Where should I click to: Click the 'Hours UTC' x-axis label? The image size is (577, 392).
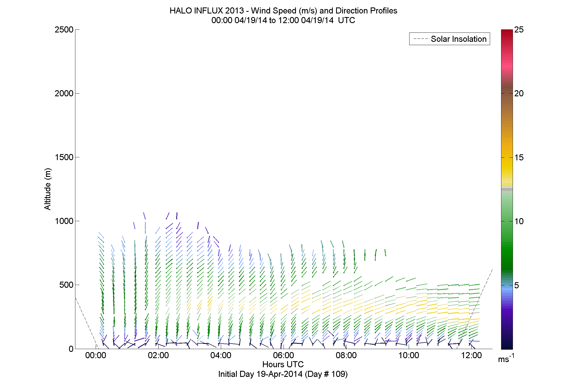[283, 364]
